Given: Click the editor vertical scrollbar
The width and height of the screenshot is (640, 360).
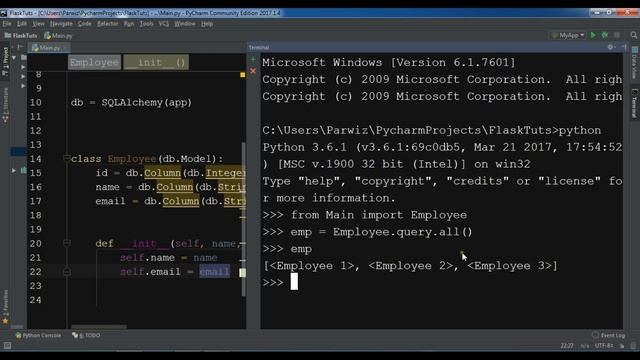Looking at the screenshot, I should (244, 219).
